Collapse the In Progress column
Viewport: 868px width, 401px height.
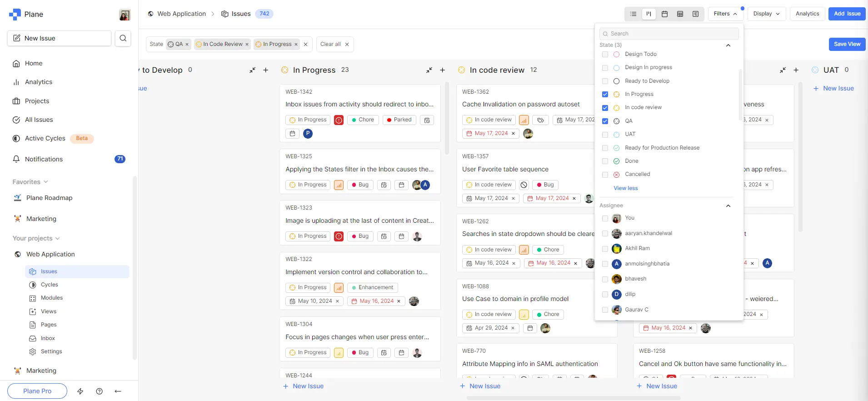pyautogui.click(x=429, y=70)
